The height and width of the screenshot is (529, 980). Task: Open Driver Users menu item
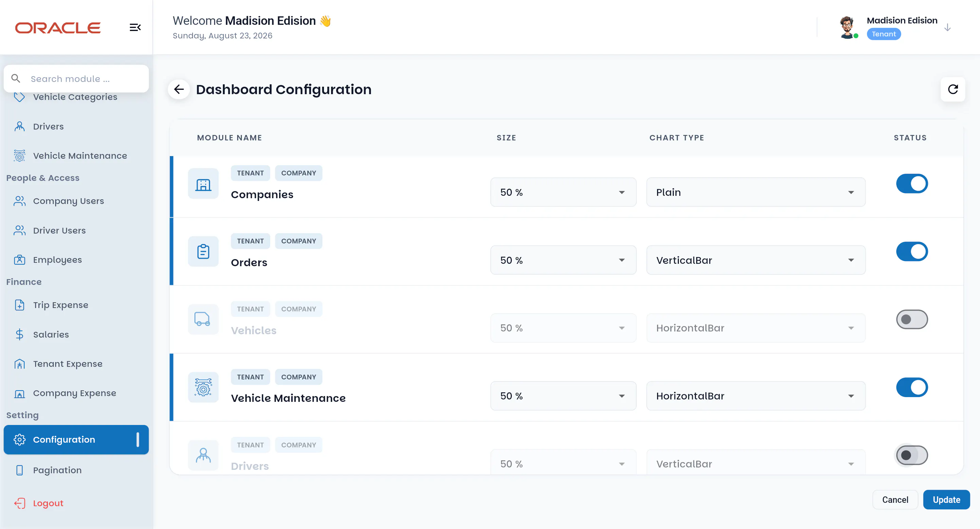[x=76, y=230]
